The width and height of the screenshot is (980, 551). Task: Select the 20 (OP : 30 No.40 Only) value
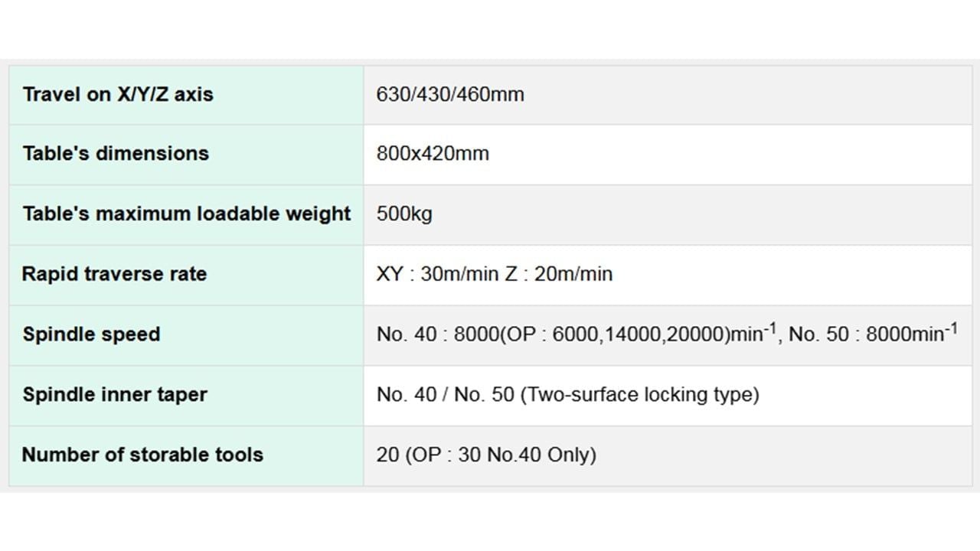[486, 455]
